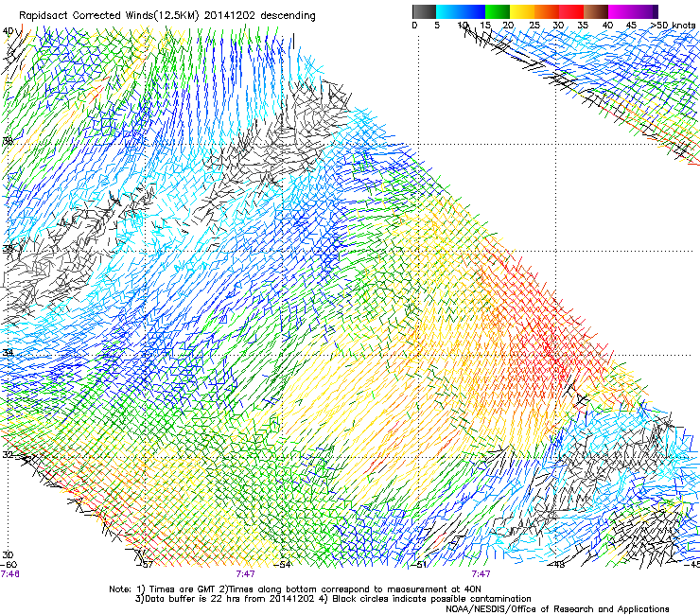Select the orange 25-30 knots legend swatch
Image resolution: width=700 pixels, height=615 pixels.
[547, 11]
